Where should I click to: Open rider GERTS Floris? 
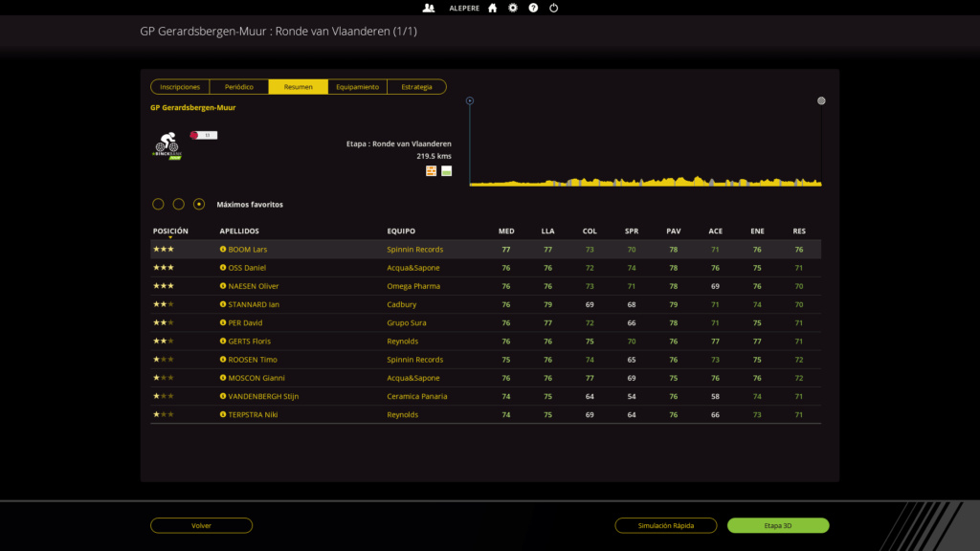250,342
